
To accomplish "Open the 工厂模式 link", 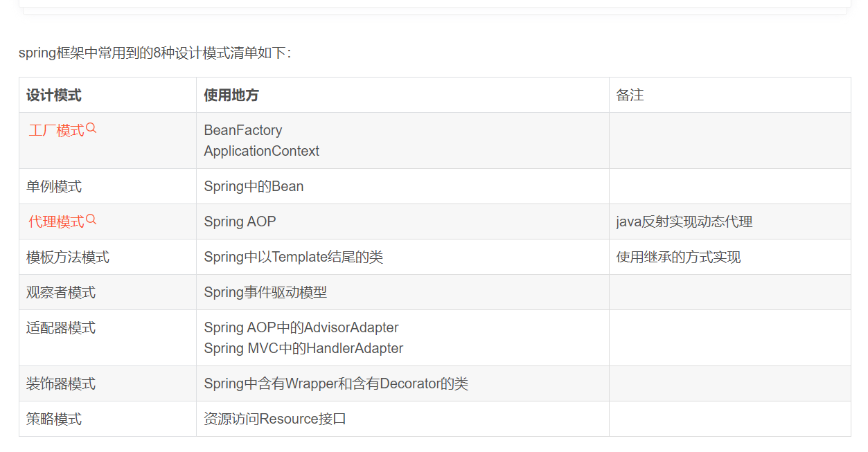I will [56, 131].
